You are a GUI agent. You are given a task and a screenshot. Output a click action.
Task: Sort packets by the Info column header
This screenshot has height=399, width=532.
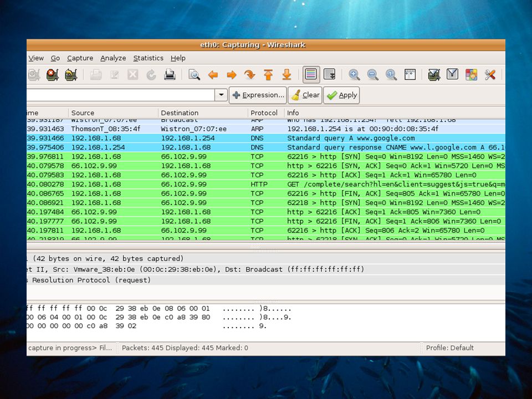pos(395,112)
